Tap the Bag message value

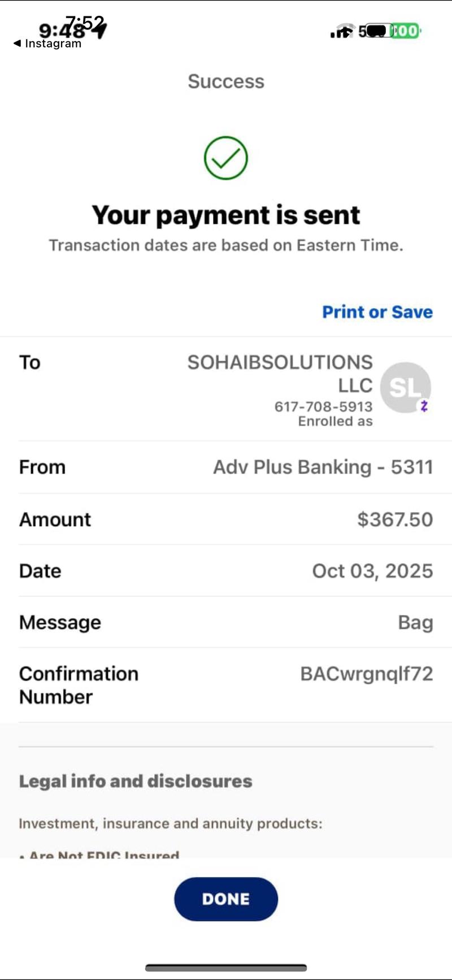coord(416,623)
